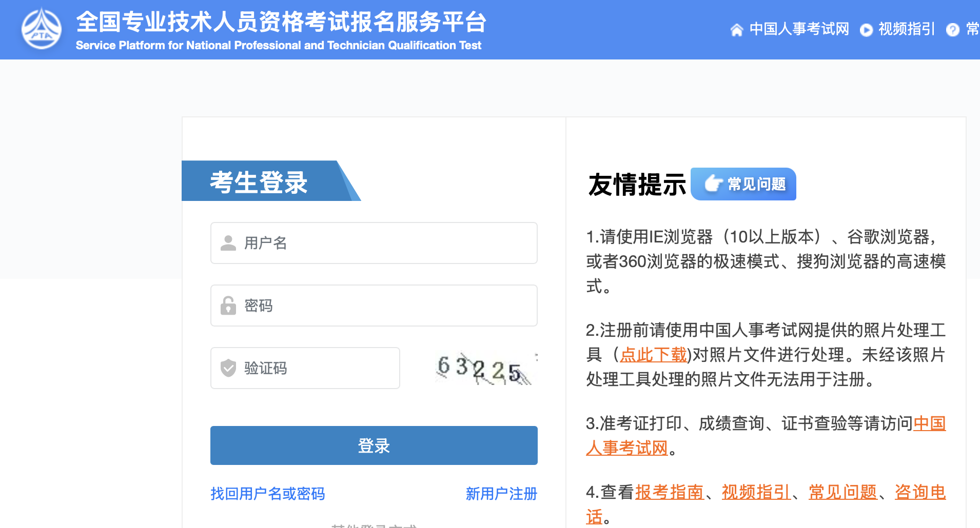Click the 常见问题 button next to 友情提示
Screen dimensions: 980x528
[x=743, y=184]
